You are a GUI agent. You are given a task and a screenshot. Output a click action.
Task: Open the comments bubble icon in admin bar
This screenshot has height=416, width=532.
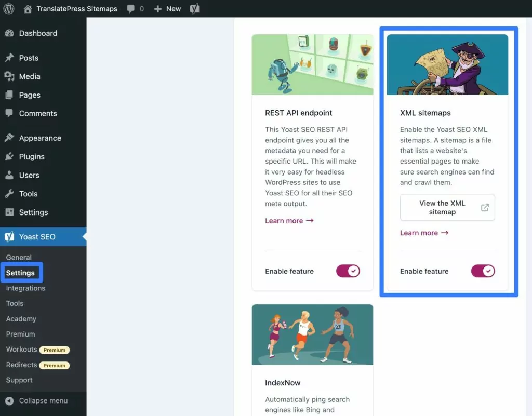[x=130, y=9]
